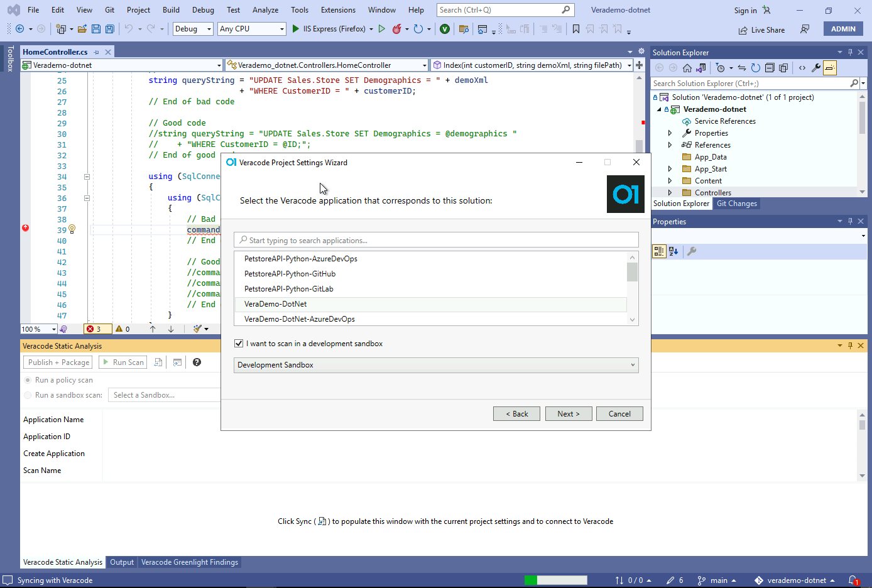Uncheck 'I want to scan in a development sandbox'

(239, 343)
